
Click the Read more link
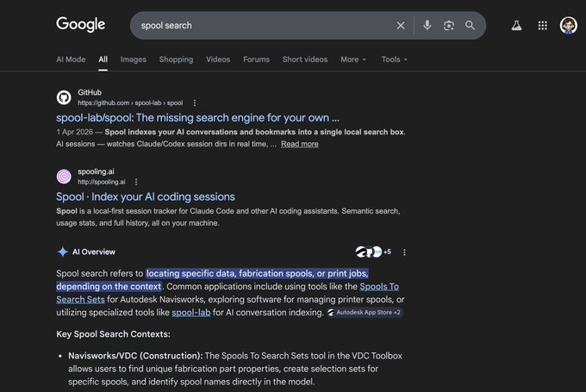299,144
